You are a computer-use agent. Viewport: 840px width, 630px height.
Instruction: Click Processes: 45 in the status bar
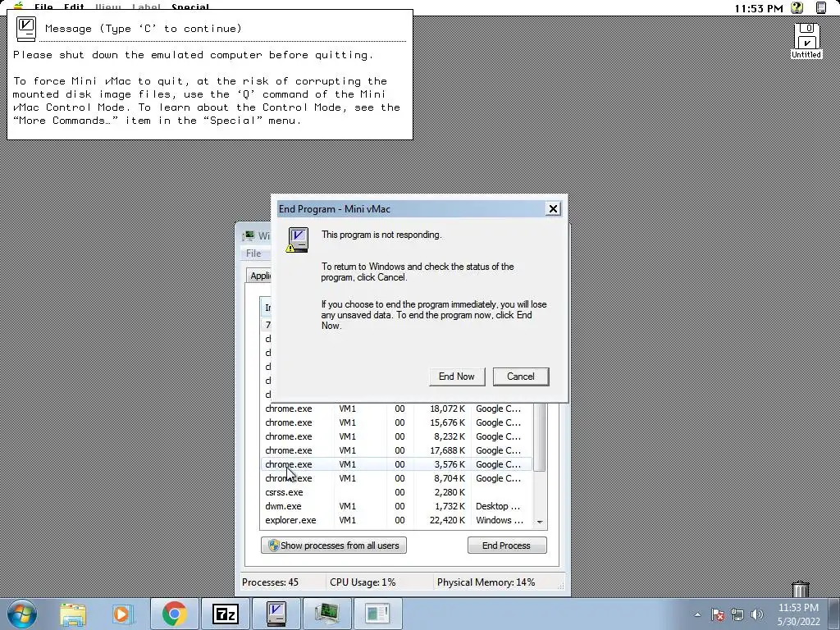pyautogui.click(x=271, y=582)
